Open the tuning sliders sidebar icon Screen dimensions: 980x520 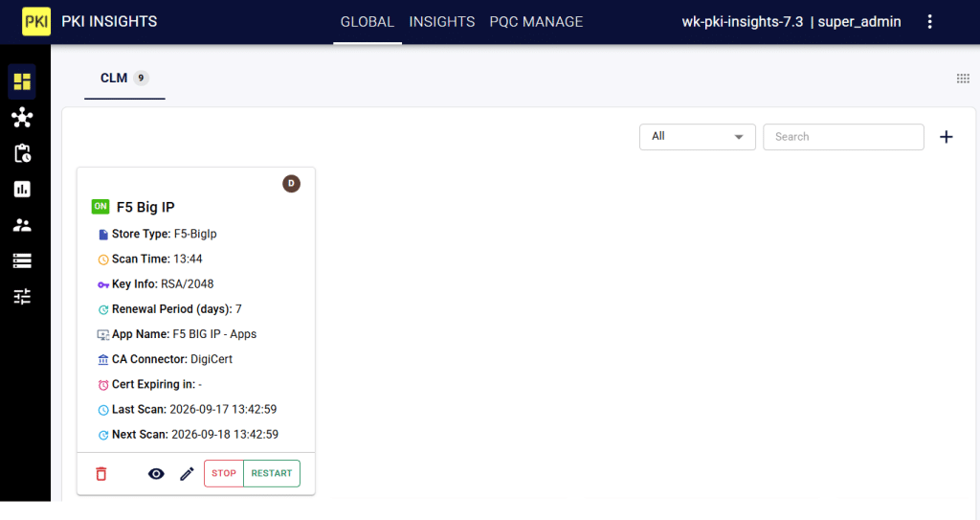(x=22, y=297)
